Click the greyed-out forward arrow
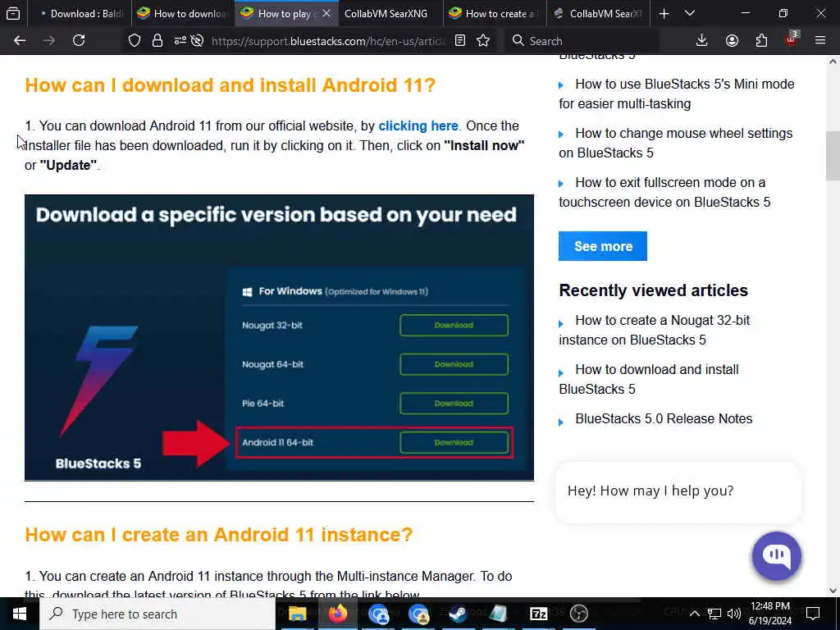This screenshot has width=840, height=630. pyautogui.click(x=49, y=41)
